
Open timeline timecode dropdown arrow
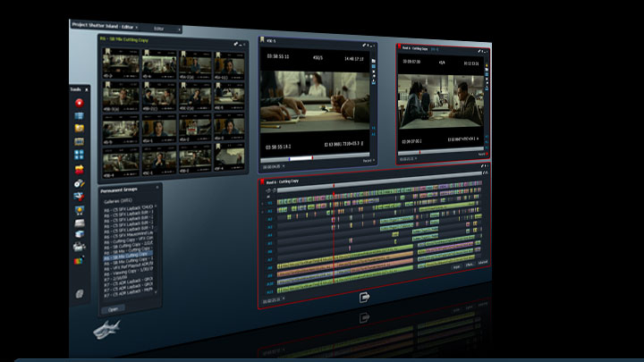284,299
